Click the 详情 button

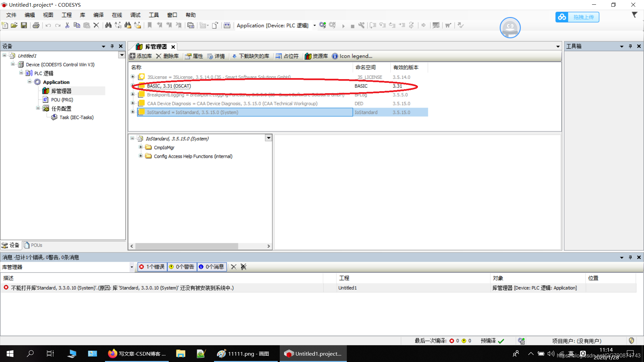click(216, 56)
